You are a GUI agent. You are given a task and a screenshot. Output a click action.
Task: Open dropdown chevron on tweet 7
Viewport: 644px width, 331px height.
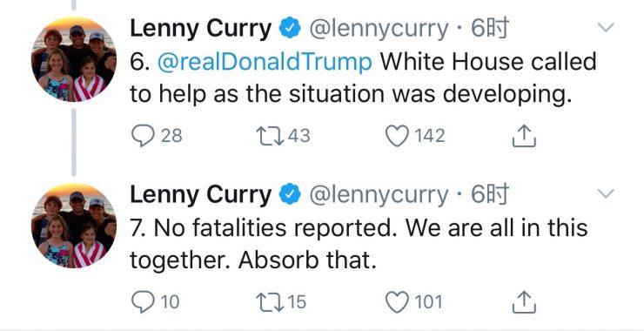(606, 193)
